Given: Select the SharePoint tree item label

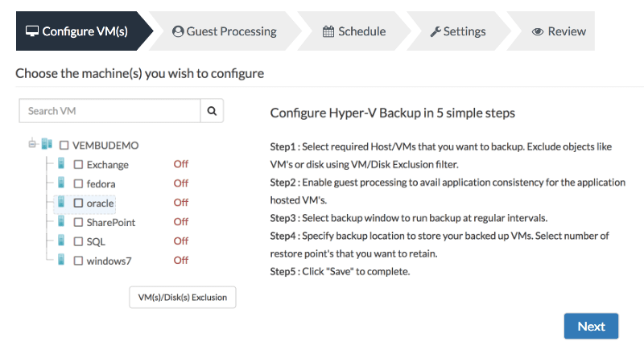Looking at the screenshot, I should [111, 223].
